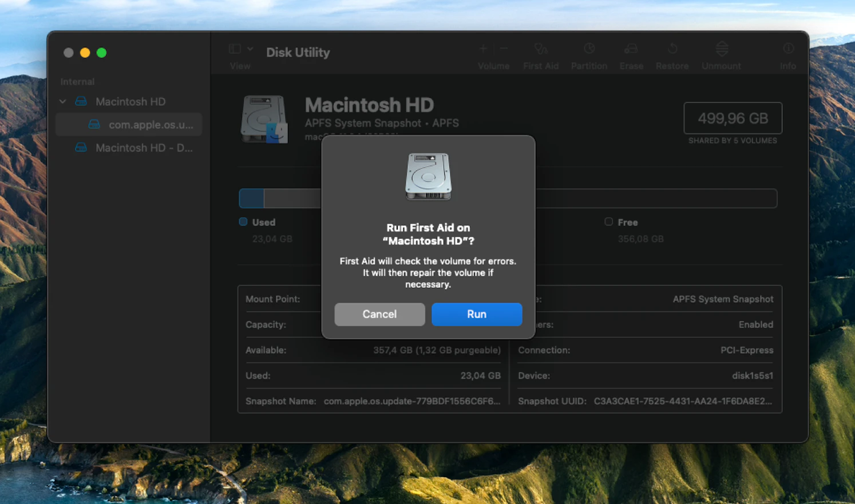Select the com.apple.os.u... snapshot row
This screenshot has height=504, width=855.
pyautogui.click(x=129, y=124)
